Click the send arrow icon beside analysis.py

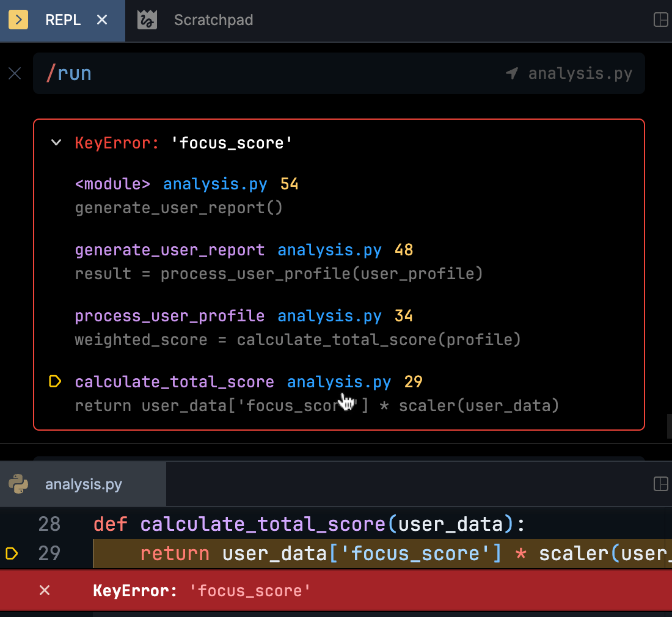click(x=512, y=73)
